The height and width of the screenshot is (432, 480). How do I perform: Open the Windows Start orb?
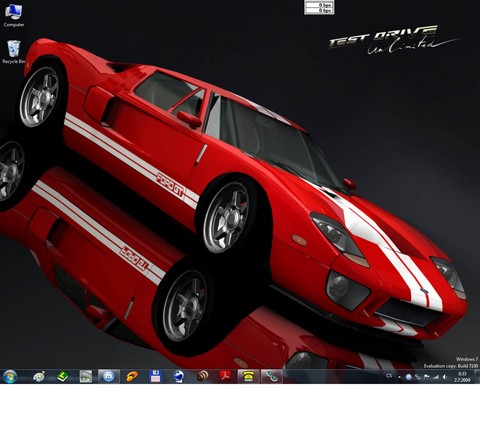click(x=10, y=377)
